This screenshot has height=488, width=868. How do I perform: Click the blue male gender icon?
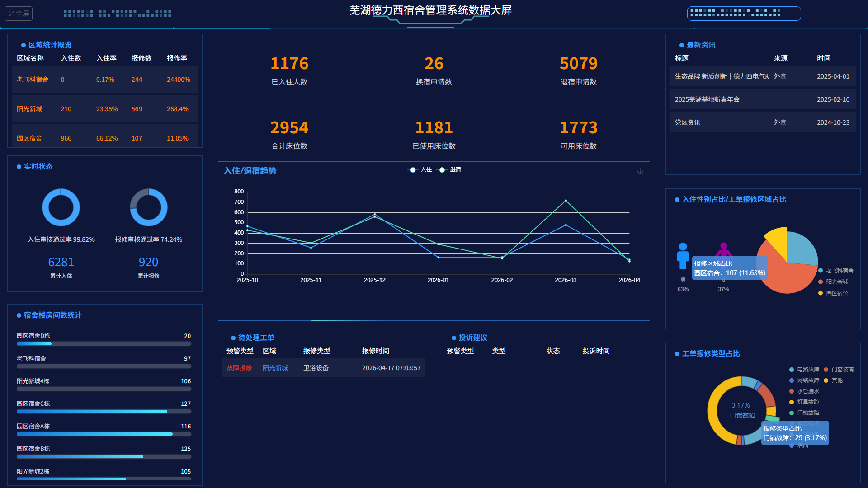(x=683, y=256)
